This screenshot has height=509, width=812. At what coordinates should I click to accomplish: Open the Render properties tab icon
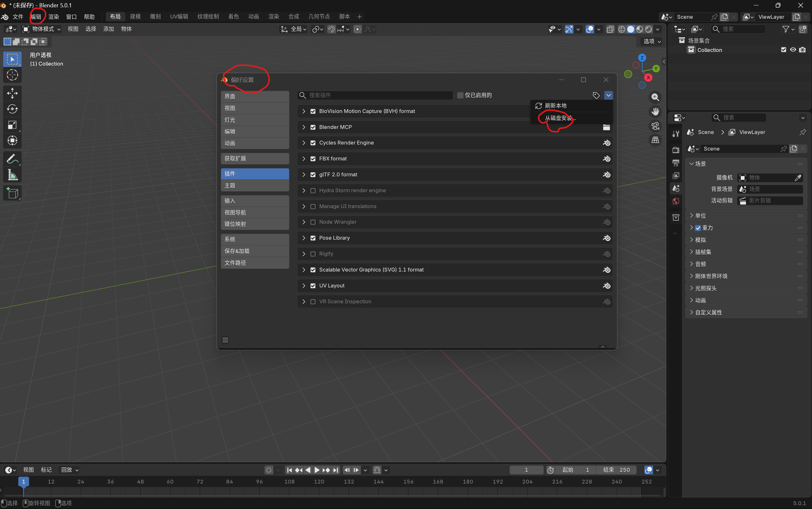(x=676, y=150)
